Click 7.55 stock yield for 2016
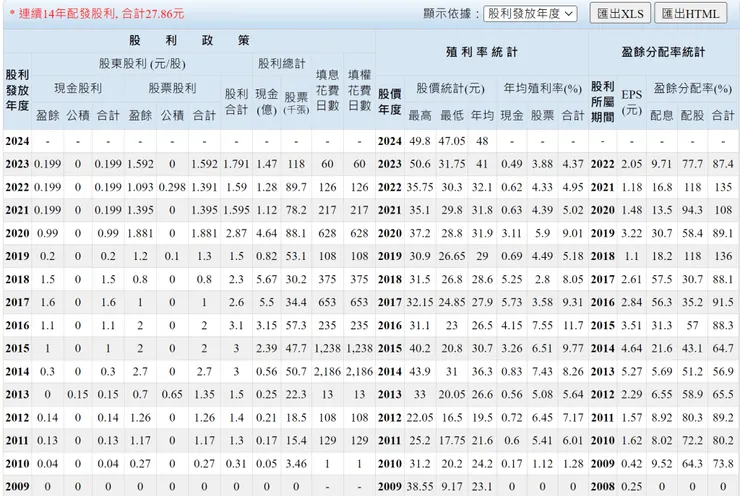This screenshot has height=496, width=740. (x=542, y=325)
